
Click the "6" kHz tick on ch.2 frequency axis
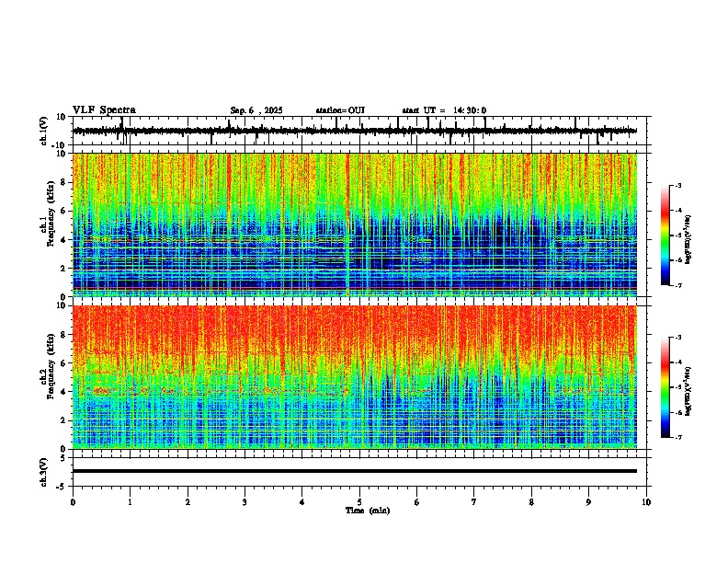pos(65,363)
